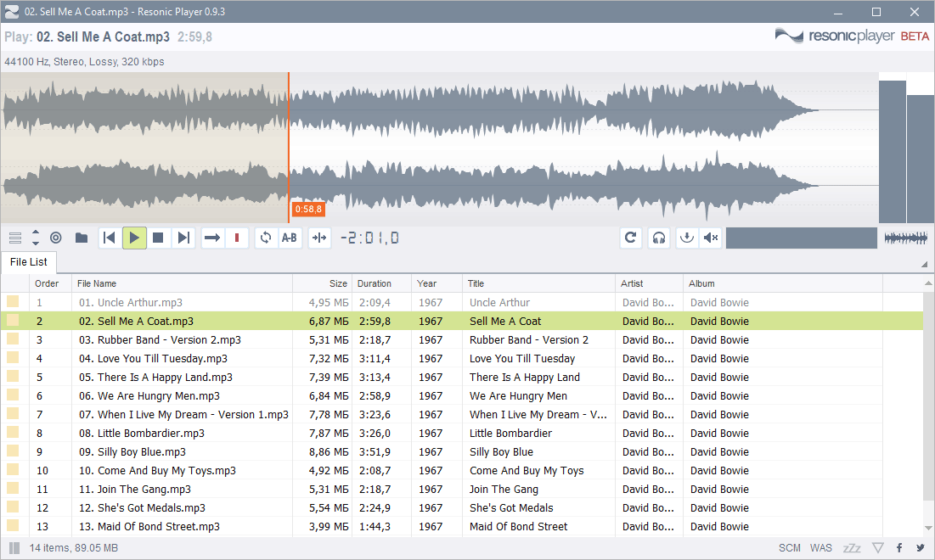Select 03. Rubber Band - Version 2.mp3
This screenshot has height=560, width=935.
click(160, 340)
